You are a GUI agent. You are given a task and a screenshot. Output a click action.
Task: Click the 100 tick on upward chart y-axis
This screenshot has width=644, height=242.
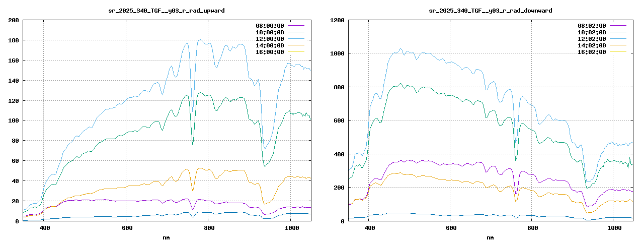[14, 120]
